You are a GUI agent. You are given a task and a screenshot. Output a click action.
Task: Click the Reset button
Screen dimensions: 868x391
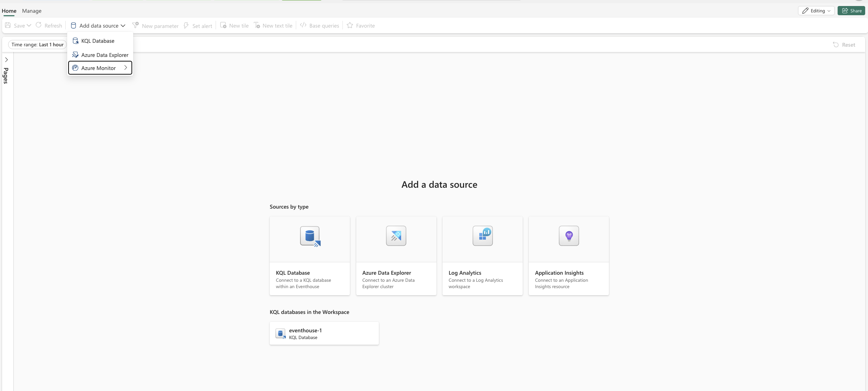click(x=844, y=45)
